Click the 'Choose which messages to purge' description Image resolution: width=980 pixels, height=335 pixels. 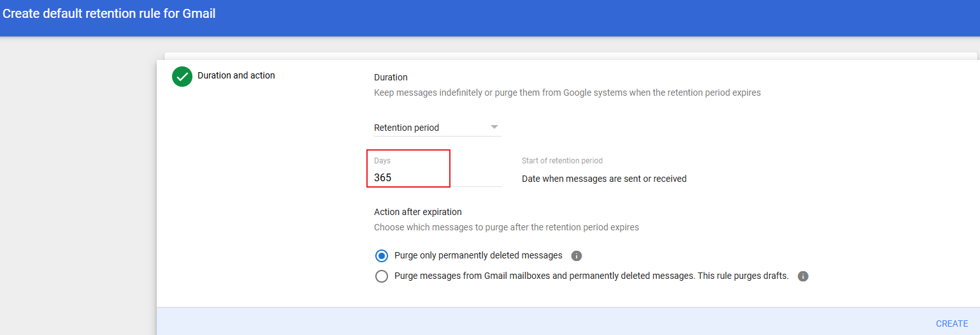point(506,227)
